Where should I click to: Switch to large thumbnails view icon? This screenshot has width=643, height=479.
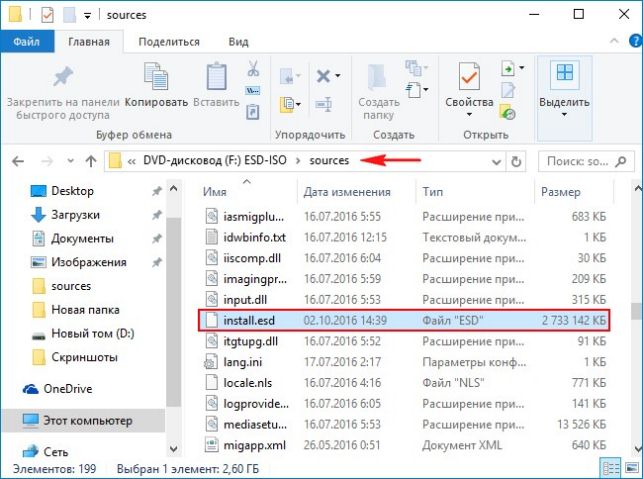pos(632,468)
